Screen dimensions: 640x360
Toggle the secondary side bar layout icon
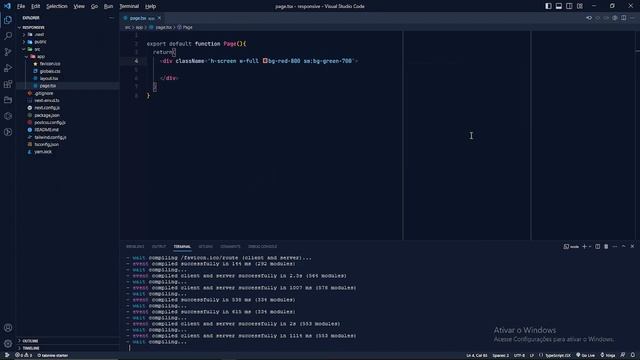point(569,6)
